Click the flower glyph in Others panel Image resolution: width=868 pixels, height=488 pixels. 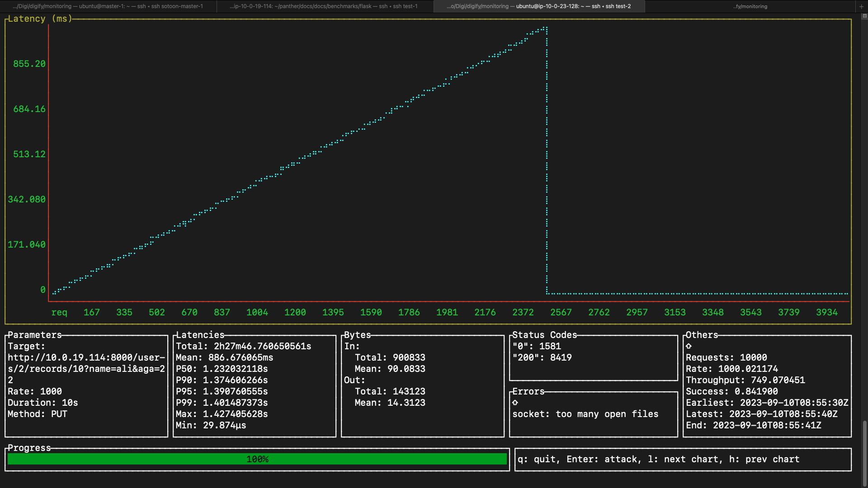point(689,346)
